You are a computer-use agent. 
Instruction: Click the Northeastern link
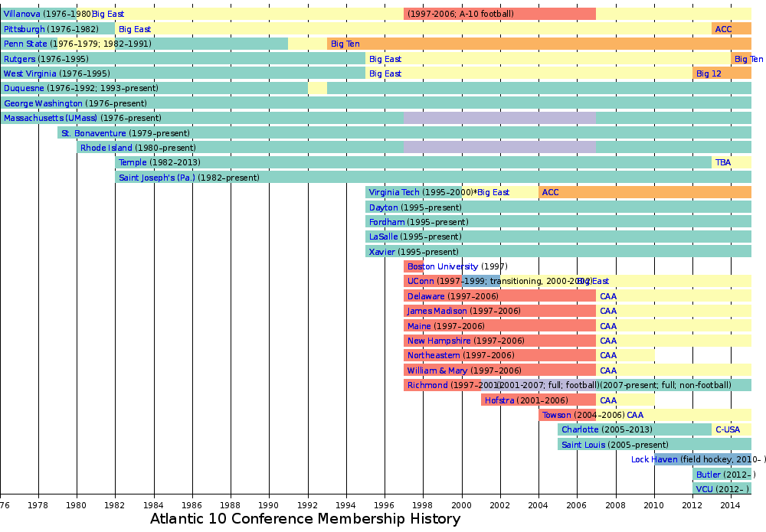434,355
